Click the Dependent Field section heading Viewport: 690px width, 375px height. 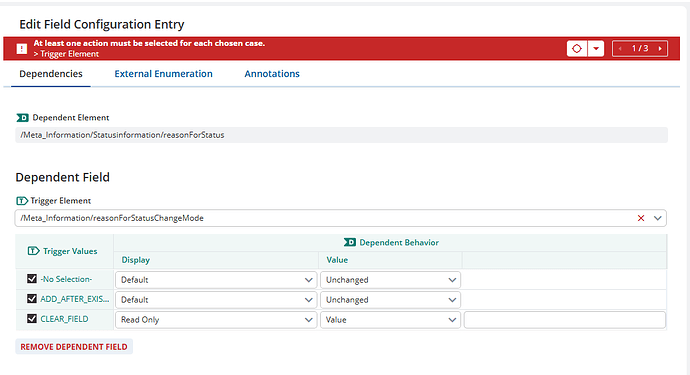pos(62,177)
